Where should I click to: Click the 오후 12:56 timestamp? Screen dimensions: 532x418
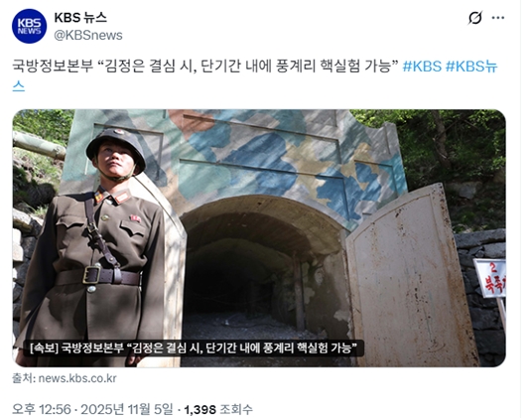[x=42, y=409]
